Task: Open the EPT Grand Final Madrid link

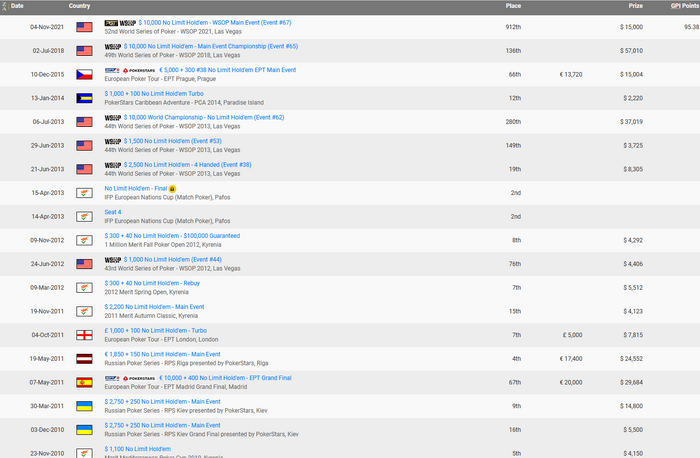Action: [x=225, y=377]
